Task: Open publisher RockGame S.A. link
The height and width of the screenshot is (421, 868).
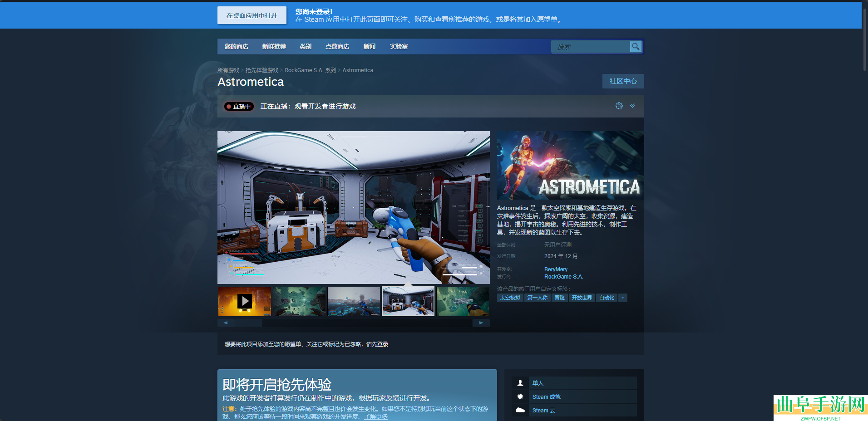Action: pyautogui.click(x=563, y=277)
